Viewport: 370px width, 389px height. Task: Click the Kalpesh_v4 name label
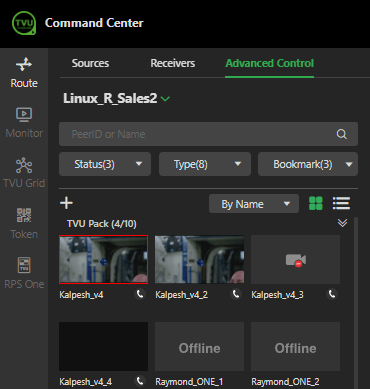[x=81, y=295]
